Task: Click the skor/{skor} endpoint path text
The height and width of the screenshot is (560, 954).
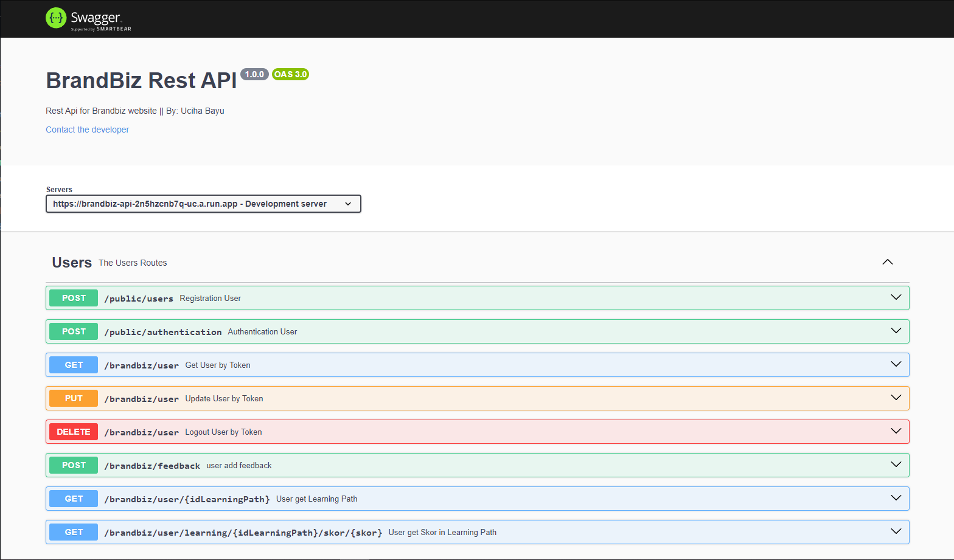Action: (x=243, y=533)
